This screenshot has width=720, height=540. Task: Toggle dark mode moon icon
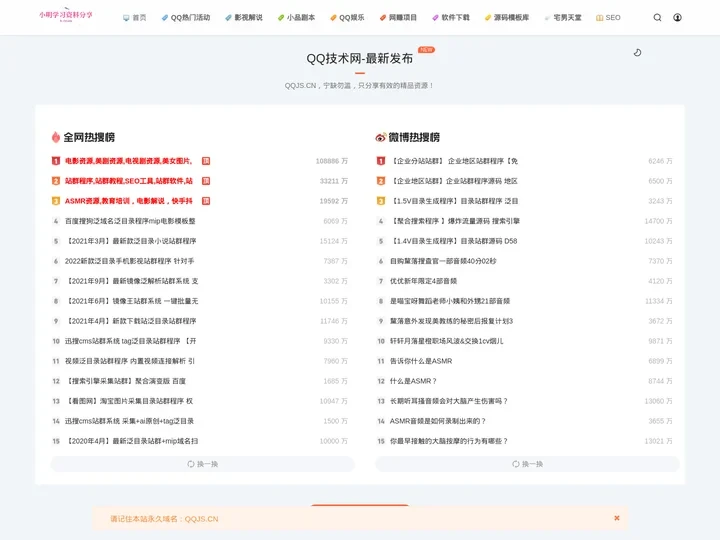[637, 53]
